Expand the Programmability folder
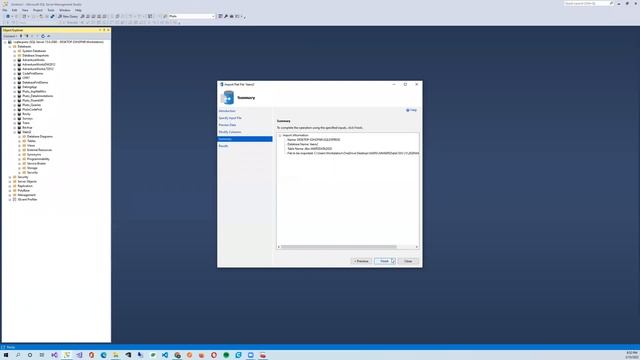 (20, 159)
